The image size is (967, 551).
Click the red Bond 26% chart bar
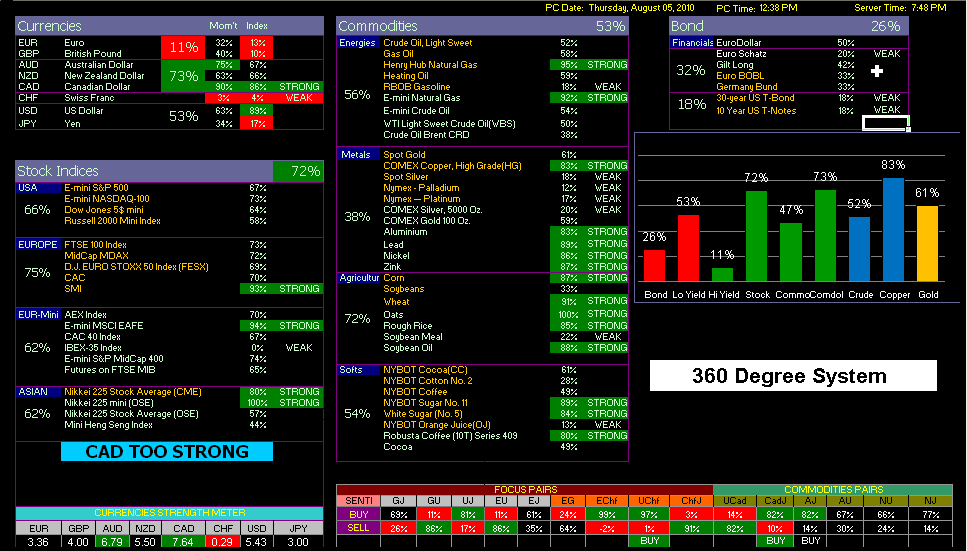tap(654, 265)
